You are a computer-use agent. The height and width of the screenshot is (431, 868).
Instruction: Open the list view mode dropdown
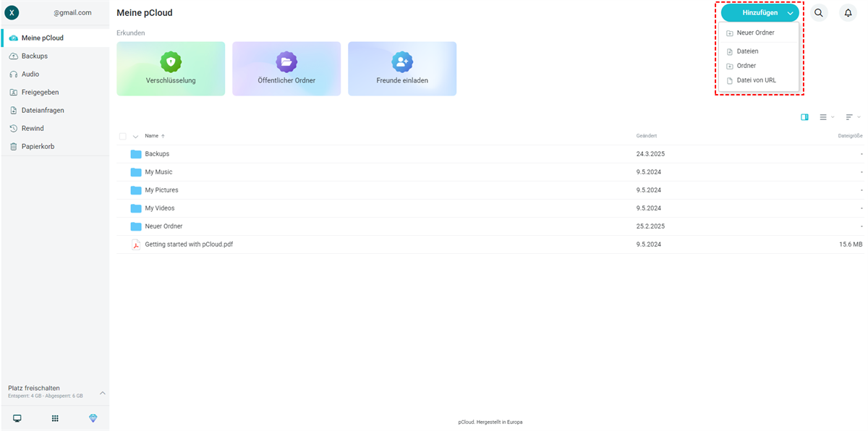tap(827, 117)
